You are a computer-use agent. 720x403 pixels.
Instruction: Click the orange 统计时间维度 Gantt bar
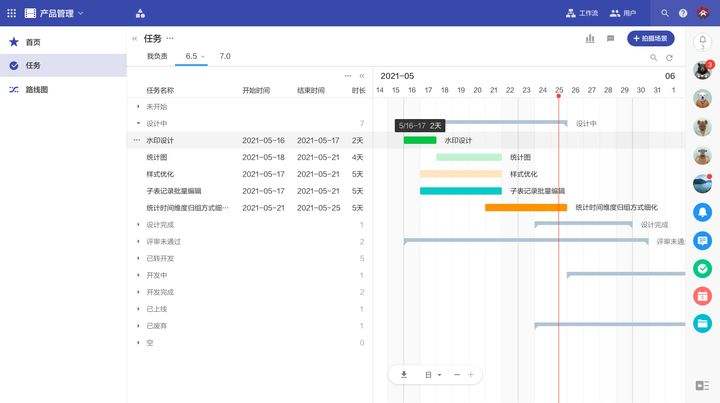525,207
